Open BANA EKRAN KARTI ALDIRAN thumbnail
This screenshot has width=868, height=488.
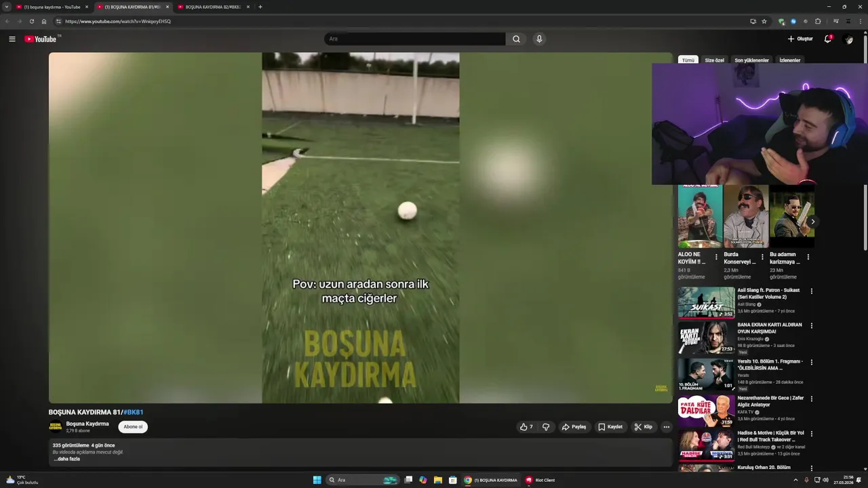[706, 338]
